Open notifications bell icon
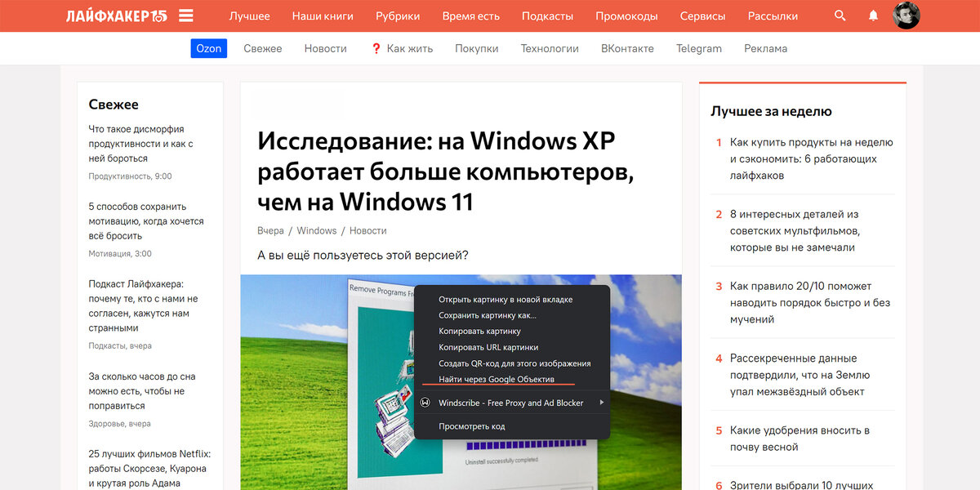 (x=873, y=16)
